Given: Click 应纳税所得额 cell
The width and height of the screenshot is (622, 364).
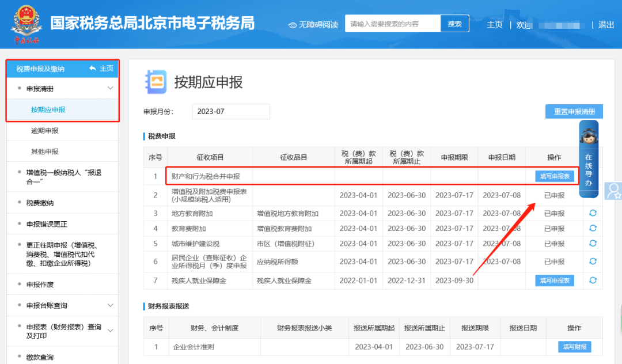Looking at the screenshot, I should (x=277, y=261).
